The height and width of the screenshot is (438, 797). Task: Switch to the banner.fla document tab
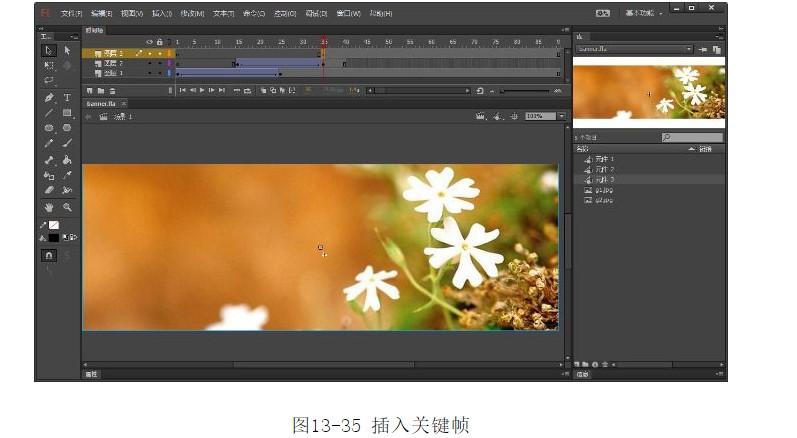[x=101, y=103]
